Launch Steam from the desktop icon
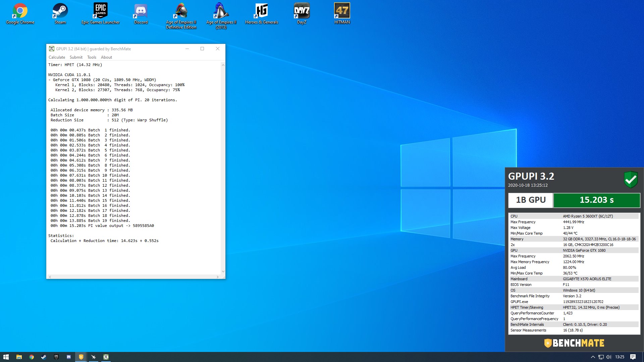644x362 pixels. coord(60,14)
